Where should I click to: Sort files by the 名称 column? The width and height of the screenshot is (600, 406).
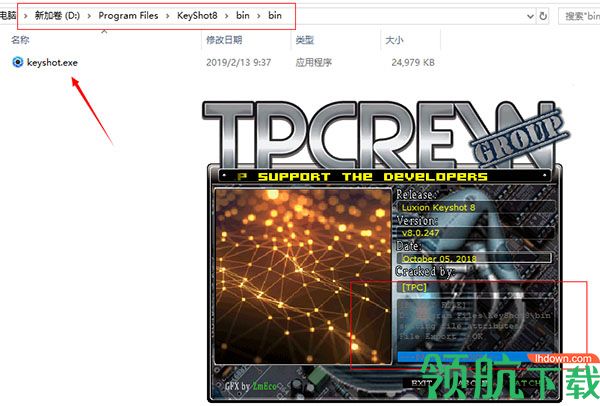click(20, 40)
